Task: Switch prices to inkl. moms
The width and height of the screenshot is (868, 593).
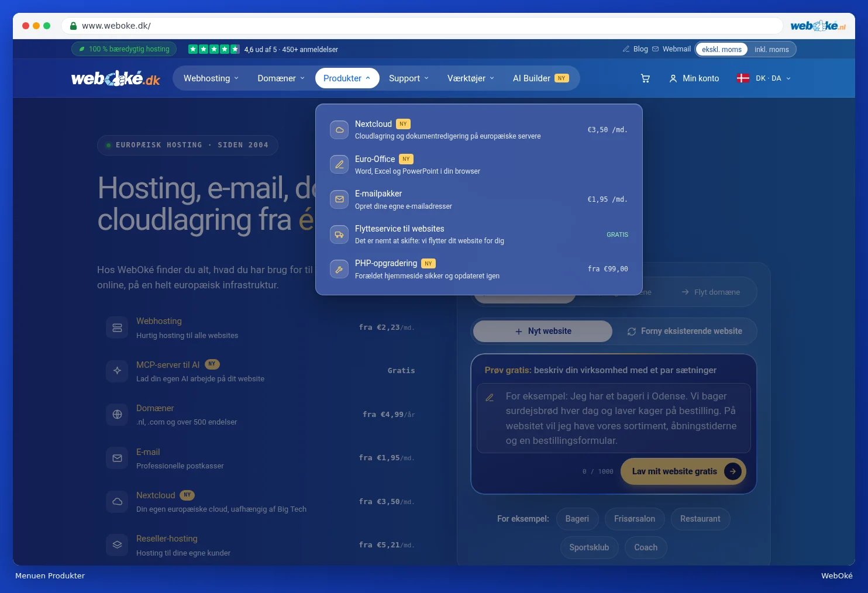Action: (x=771, y=49)
